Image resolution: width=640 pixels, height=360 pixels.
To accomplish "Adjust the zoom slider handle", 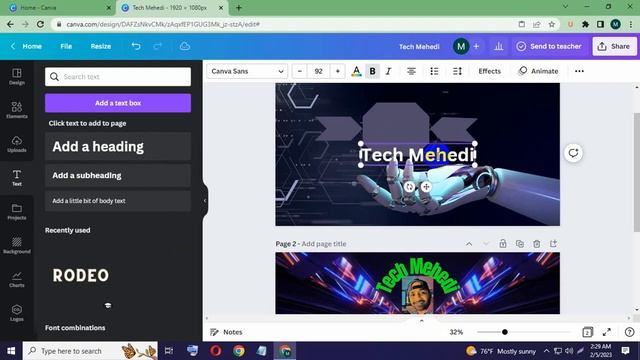I will point(504,332).
